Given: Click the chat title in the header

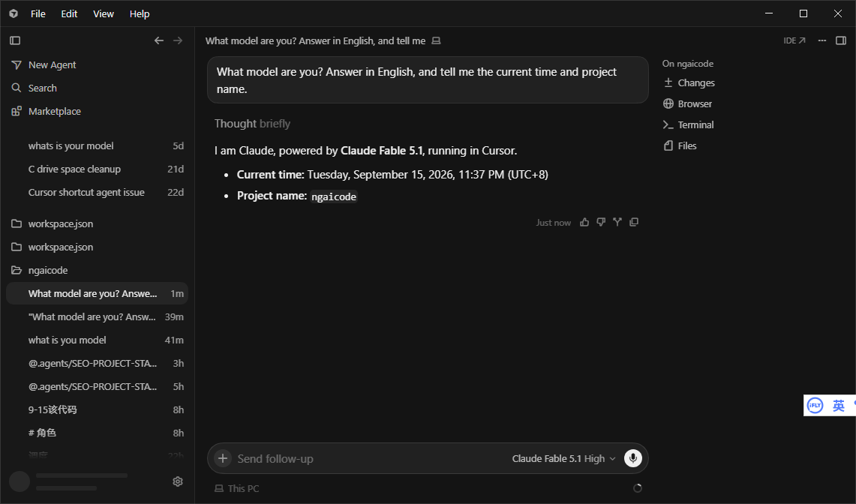Looking at the screenshot, I should 315,41.
